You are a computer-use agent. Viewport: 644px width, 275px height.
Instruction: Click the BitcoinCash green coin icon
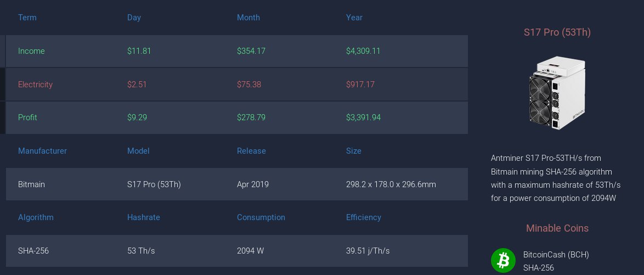503,261
